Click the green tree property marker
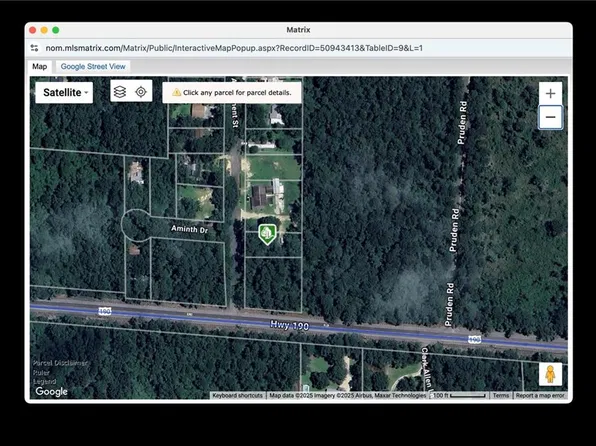The image size is (596, 446). coord(267,233)
